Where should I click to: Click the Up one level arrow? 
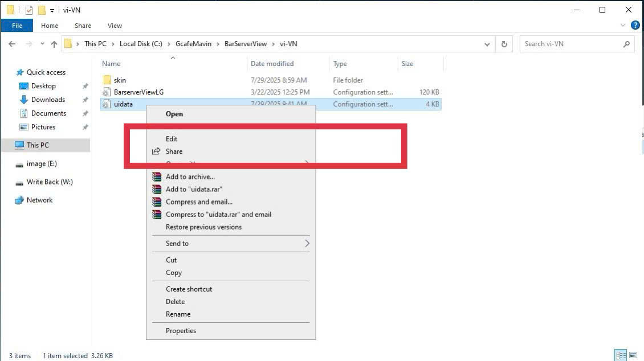tap(54, 44)
